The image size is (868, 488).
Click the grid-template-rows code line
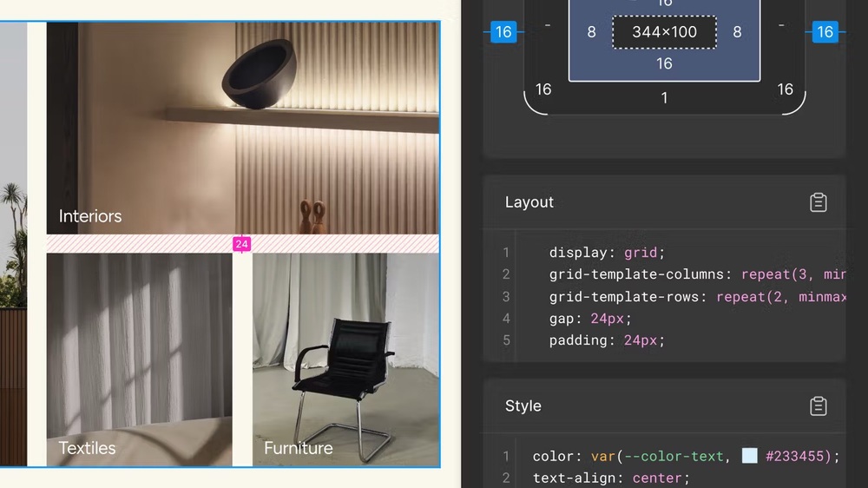[697, 297]
